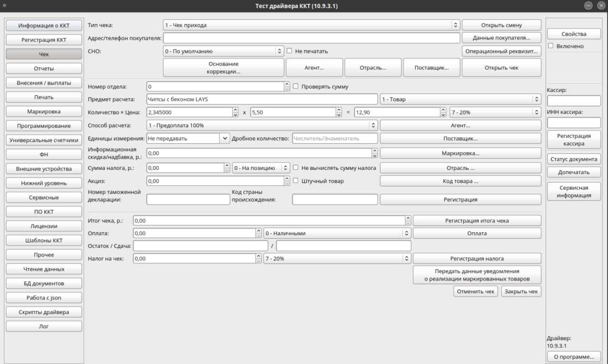
Task: Click the 'Оплата' button
Action: point(477,233)
